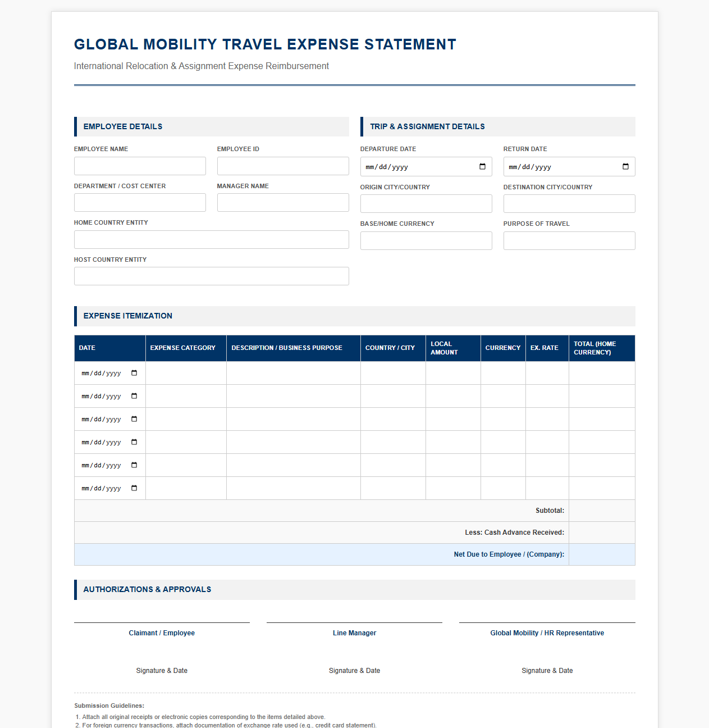The image size is (709, 728).
Task: Focus the Host Country Entity field
Action: (x=212, y=276)
